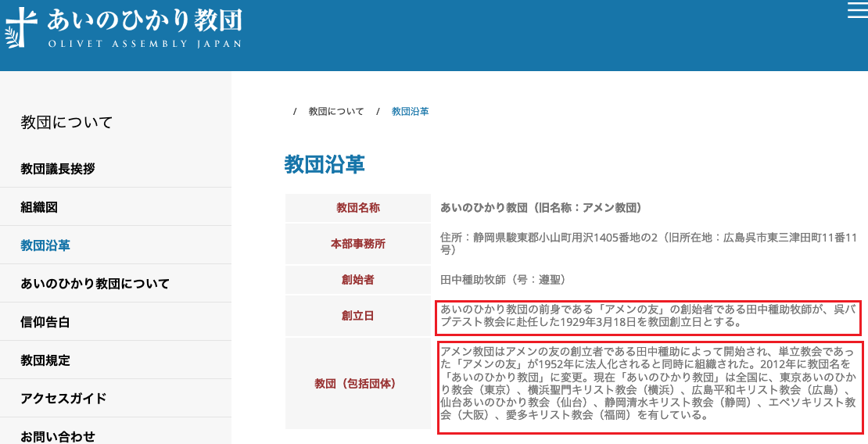This screenshot has height=444, width=868.
Task: Open 信仰告白 sidebar item
Action: (x=45, y=321)
